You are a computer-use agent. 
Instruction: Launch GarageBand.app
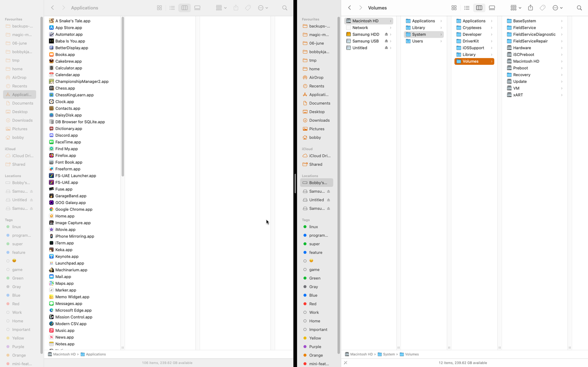coord(71,196)
